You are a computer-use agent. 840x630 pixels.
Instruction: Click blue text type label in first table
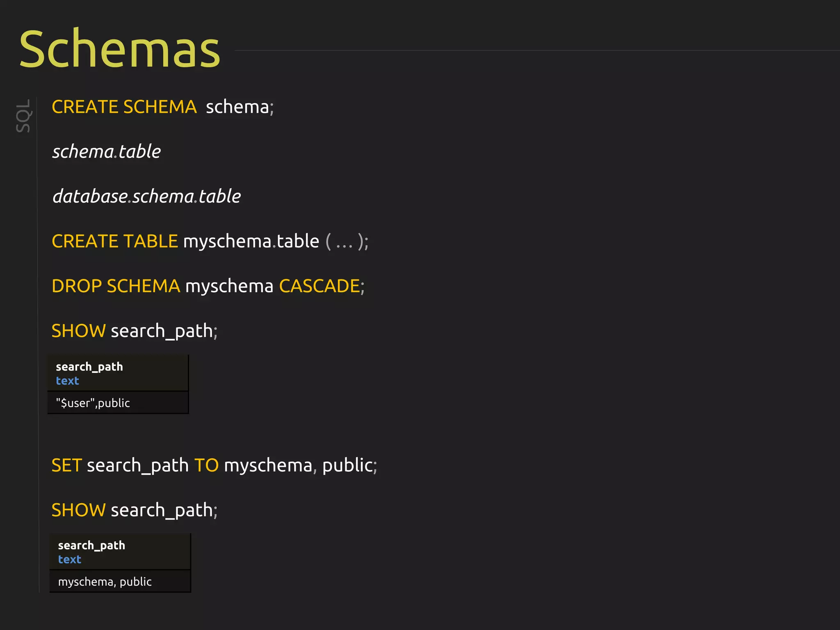(67, 381)
